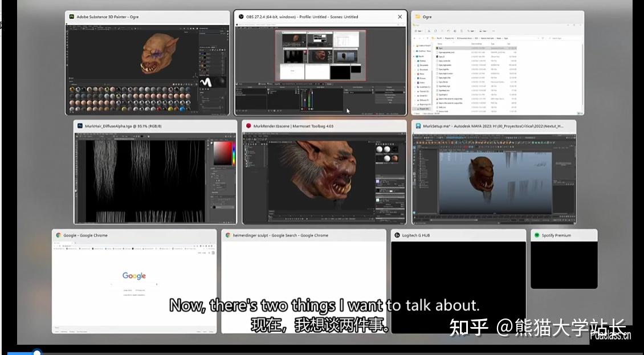644x355 pixels.
Task: Click the Chrome icon on the Google window header
Action: [x=58, y=235]
